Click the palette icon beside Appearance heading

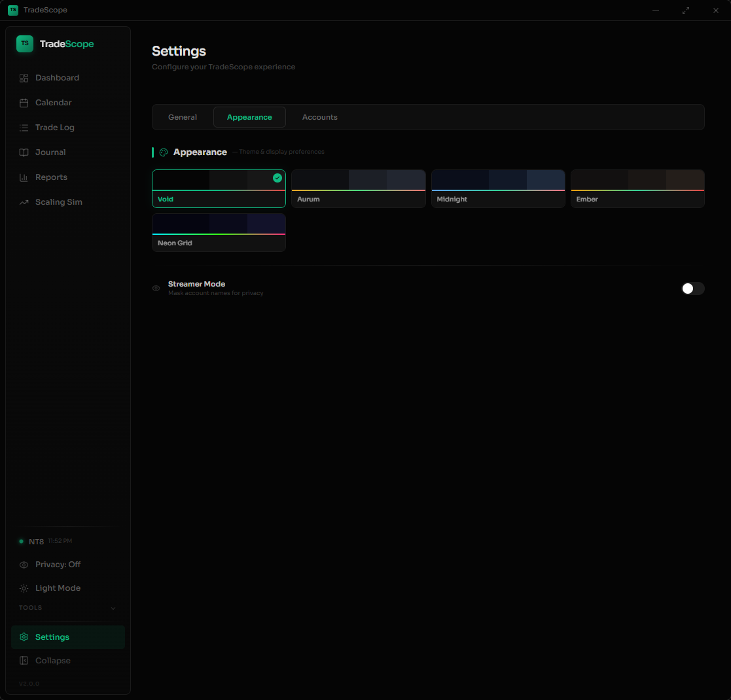coord(162,152)
